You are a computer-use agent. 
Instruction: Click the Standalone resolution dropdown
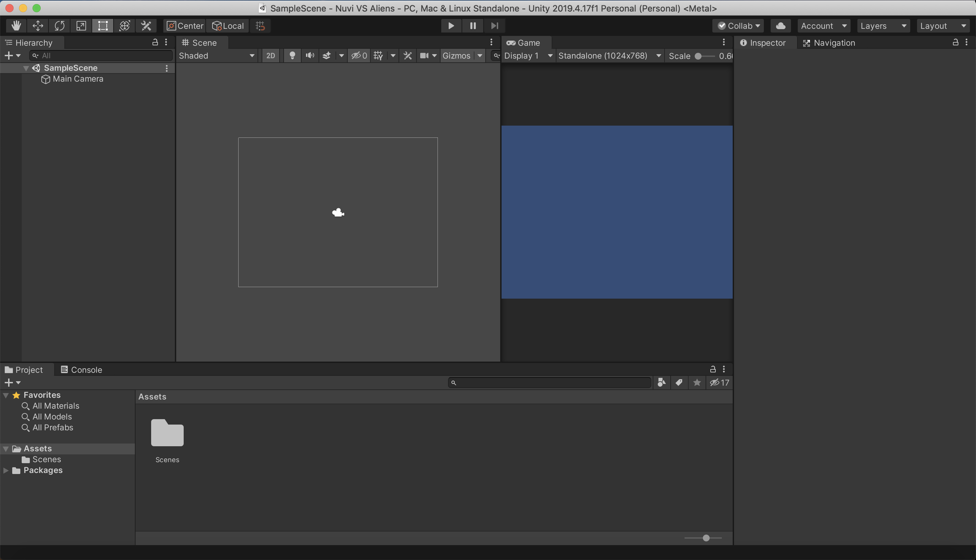[x=607, y=56]
